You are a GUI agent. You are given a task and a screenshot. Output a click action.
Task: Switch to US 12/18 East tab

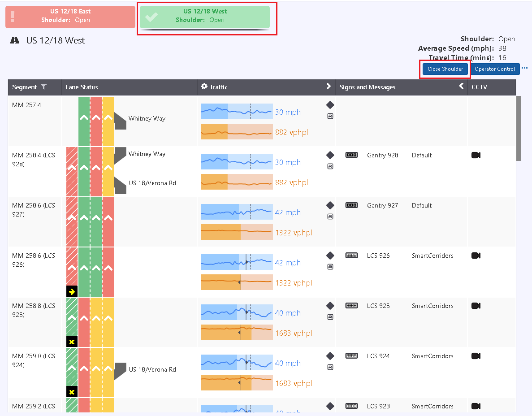70,17
